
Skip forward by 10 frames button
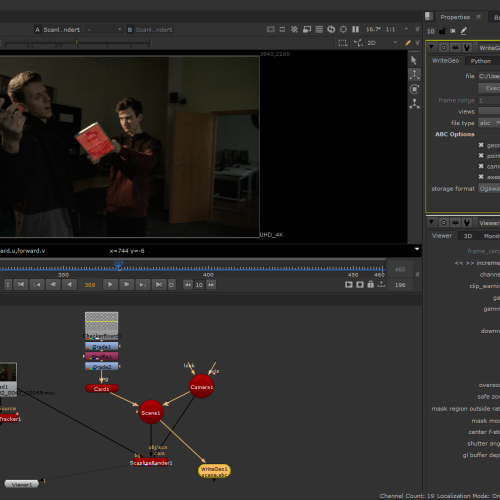pyautogui.click(x=211, y=285)
